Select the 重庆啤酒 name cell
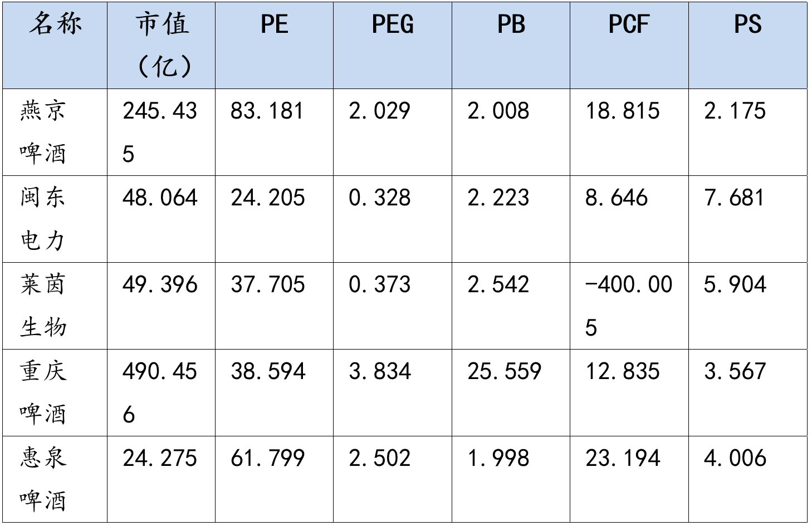 point(43,392)
